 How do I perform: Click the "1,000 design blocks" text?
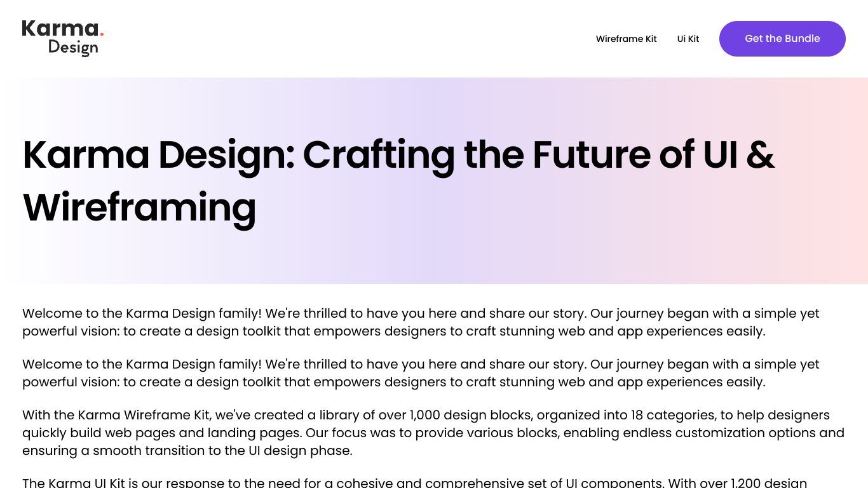(470, 415)
